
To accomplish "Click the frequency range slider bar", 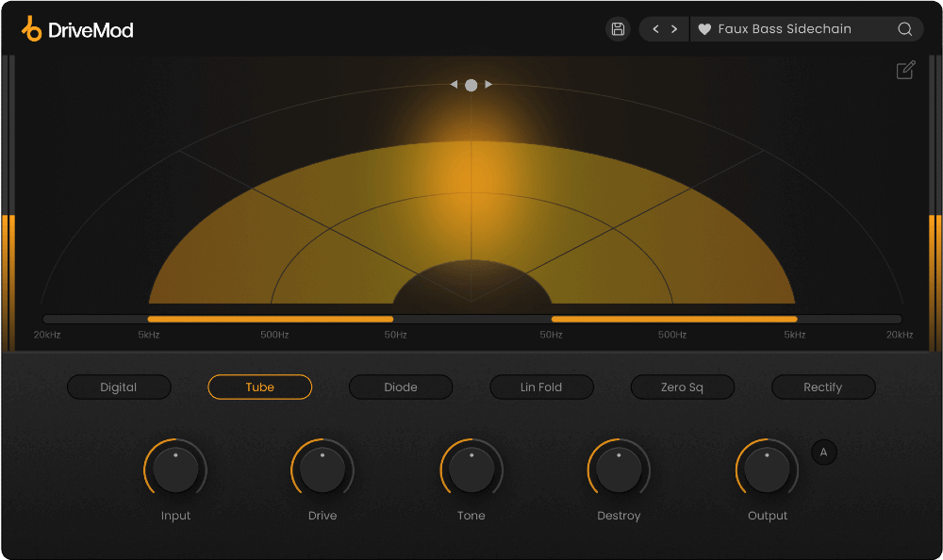I will [x=471, y=319].
